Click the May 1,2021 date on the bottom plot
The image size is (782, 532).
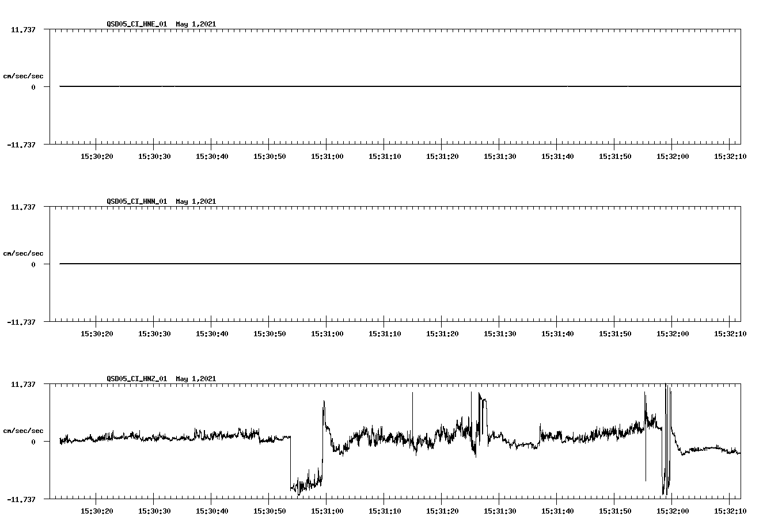[196, 379]
